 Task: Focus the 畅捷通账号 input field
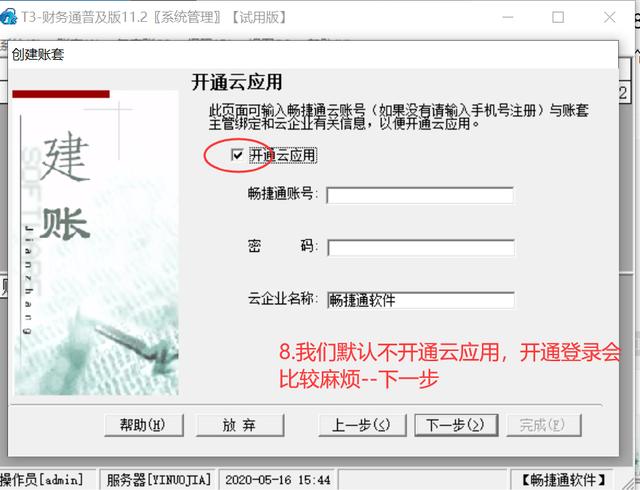tap(420, 196)
